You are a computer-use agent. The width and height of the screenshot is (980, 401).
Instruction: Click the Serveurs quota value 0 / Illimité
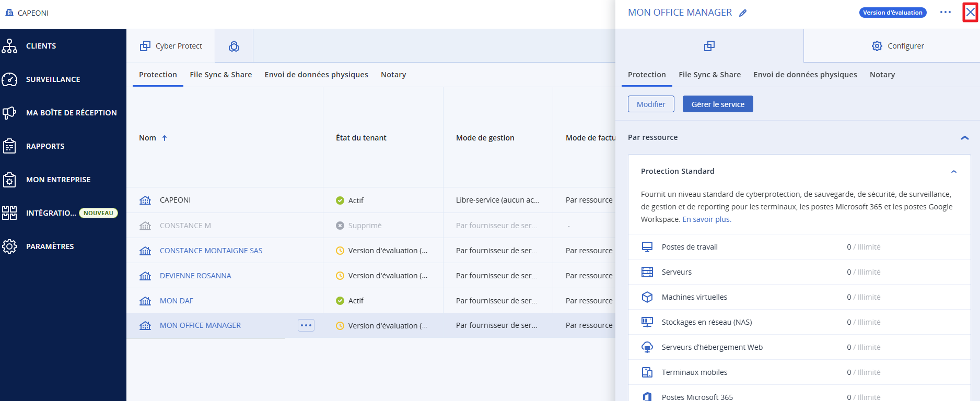[x=864, y=272]
